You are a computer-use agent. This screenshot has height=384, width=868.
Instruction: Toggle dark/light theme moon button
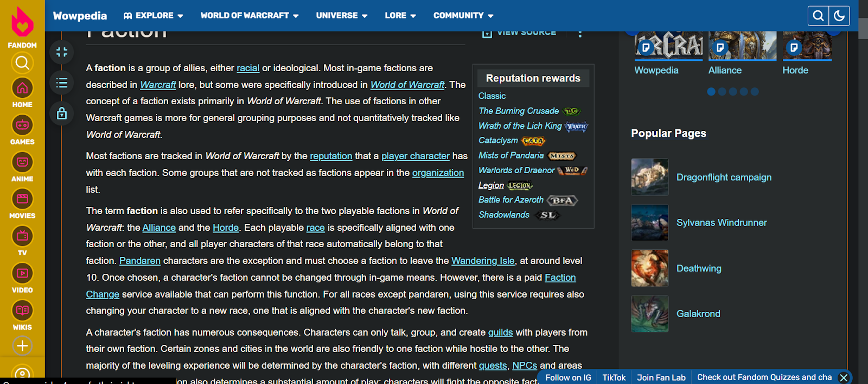coord(839,16)
